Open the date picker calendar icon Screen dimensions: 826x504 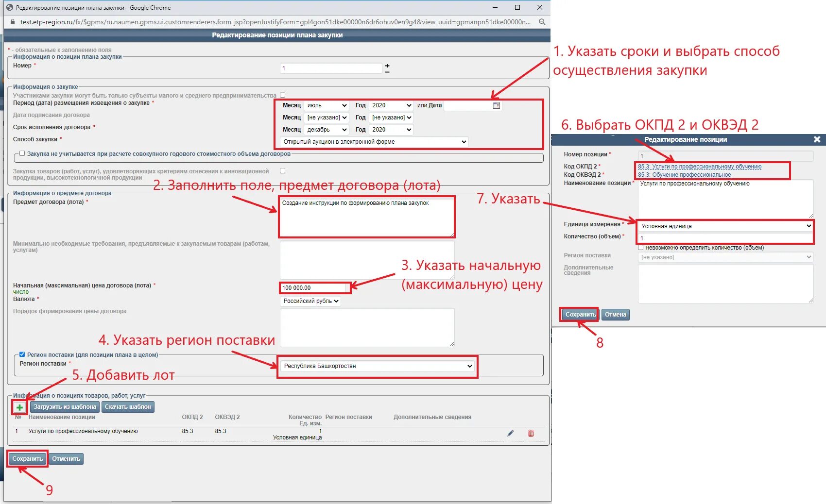click(497, 105)
